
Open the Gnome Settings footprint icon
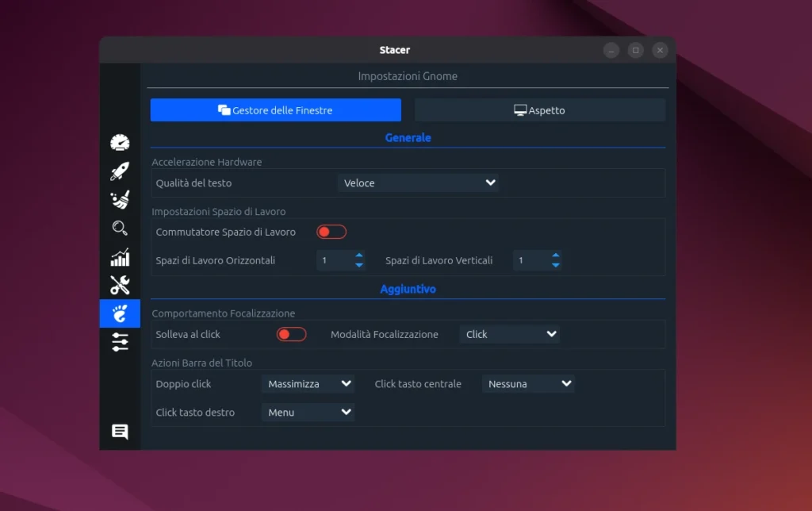[120, 313]
